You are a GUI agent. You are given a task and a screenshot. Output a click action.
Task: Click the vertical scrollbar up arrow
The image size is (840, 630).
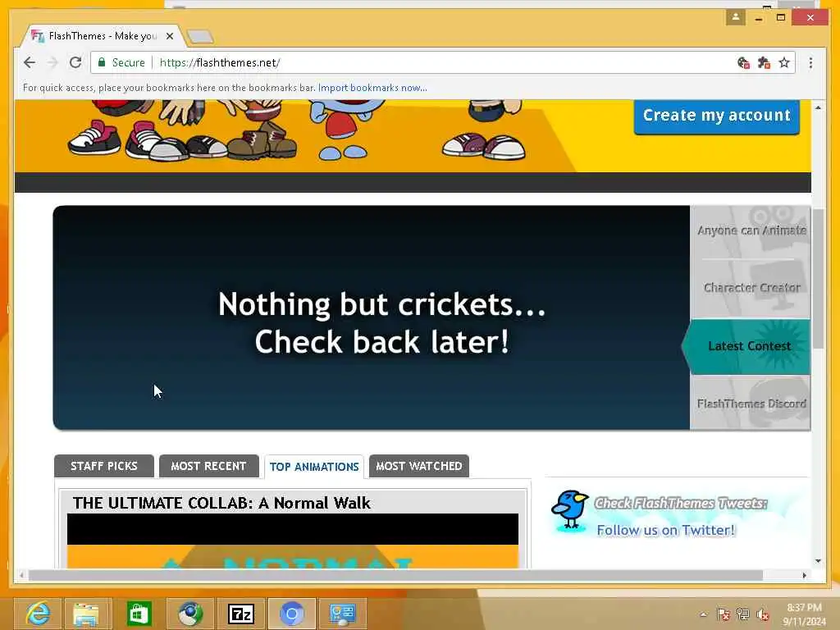pyautogui.click(x=818, y=107)
